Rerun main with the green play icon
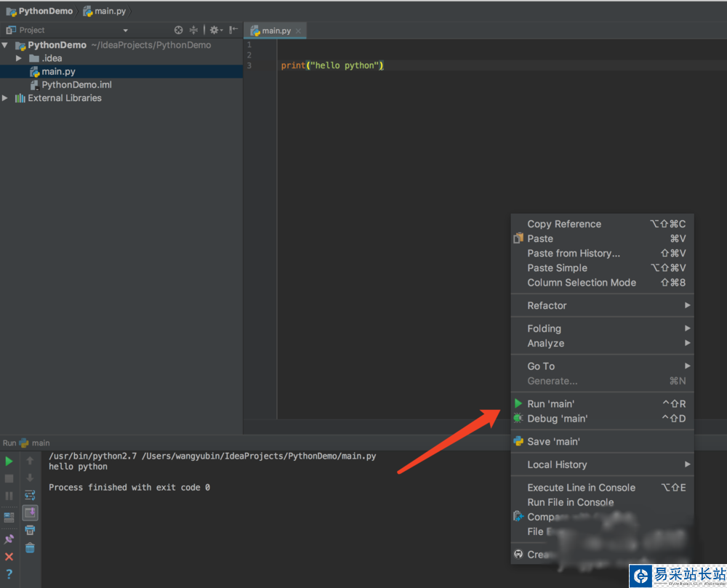Viewport: 727px width, 588px height. (x=9, y=461)
